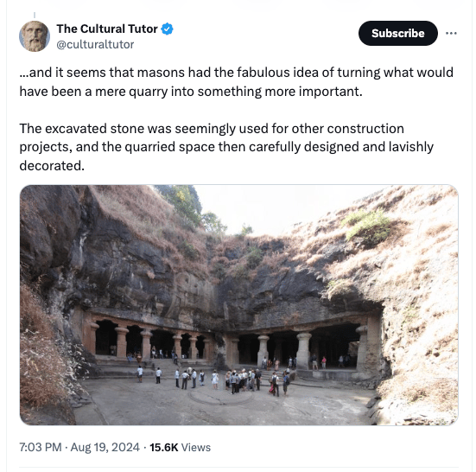The width and height of the screenshot is (476, 472).
Task: Open The Cultural Tutor's bust avatar
Action: pyautogui.click(x=35, y=36)
